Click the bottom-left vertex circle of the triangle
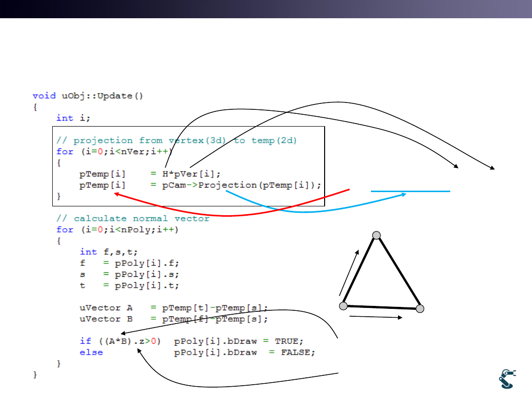532x399 pixels. (343, 306)
